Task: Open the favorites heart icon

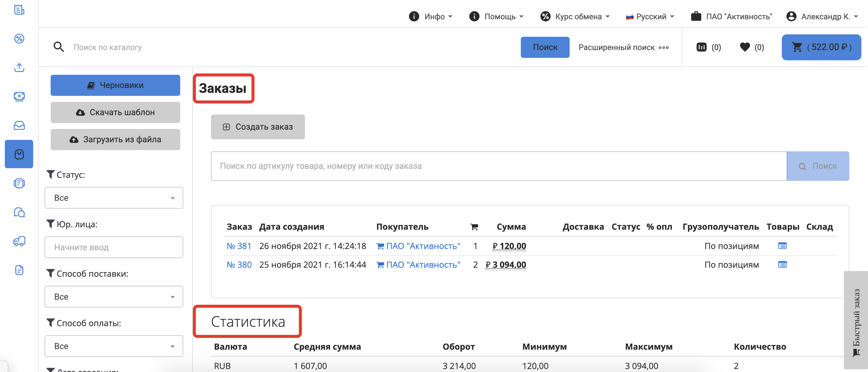Action: 745,47
